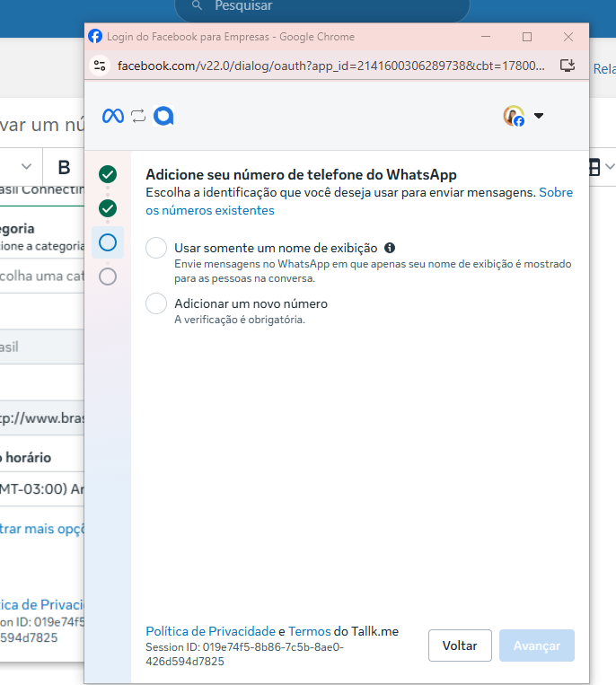
Task: Click the 'Adicione seu número de telefone' heading
Action: 301,175
